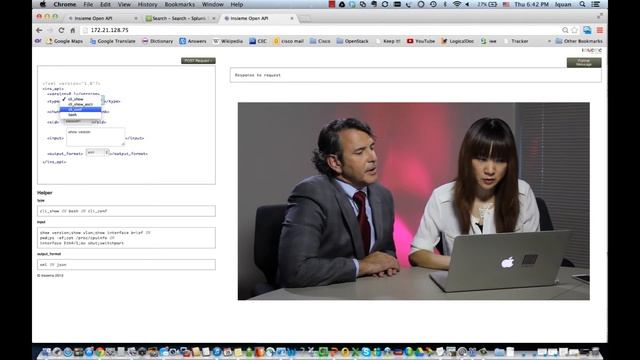Viewport: 640px width, 360px height.
Task: Click the Format Message button
Action: (584, 62)
